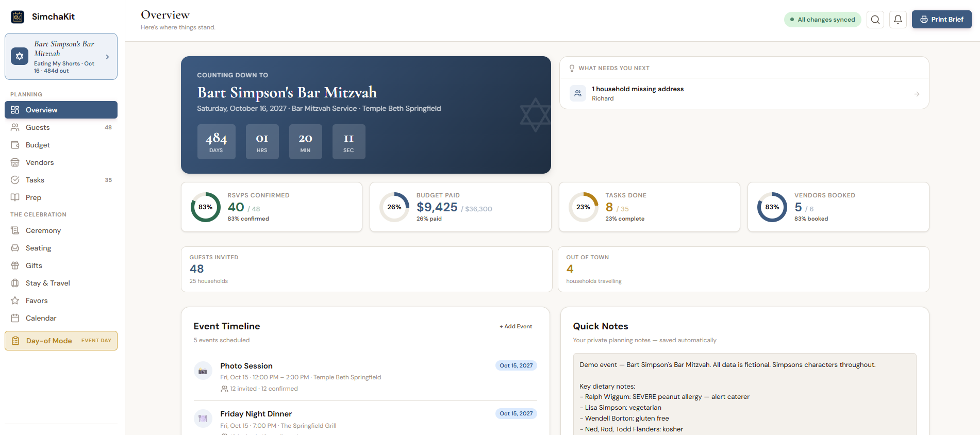980x435 pixels.
Task: Click the EVENT DAY badge
Action: [x=96, y=341]
